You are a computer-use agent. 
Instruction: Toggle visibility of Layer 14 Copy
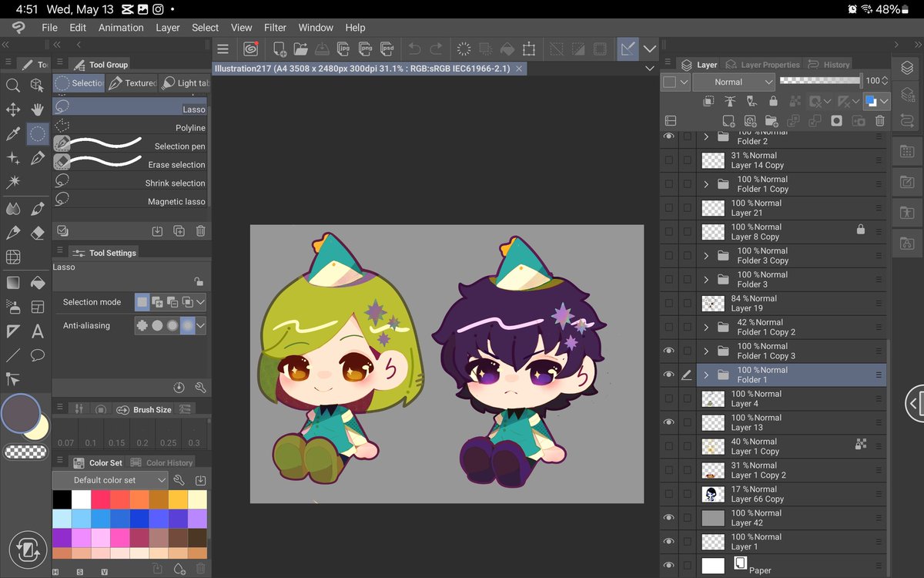[x=668, y=160]
